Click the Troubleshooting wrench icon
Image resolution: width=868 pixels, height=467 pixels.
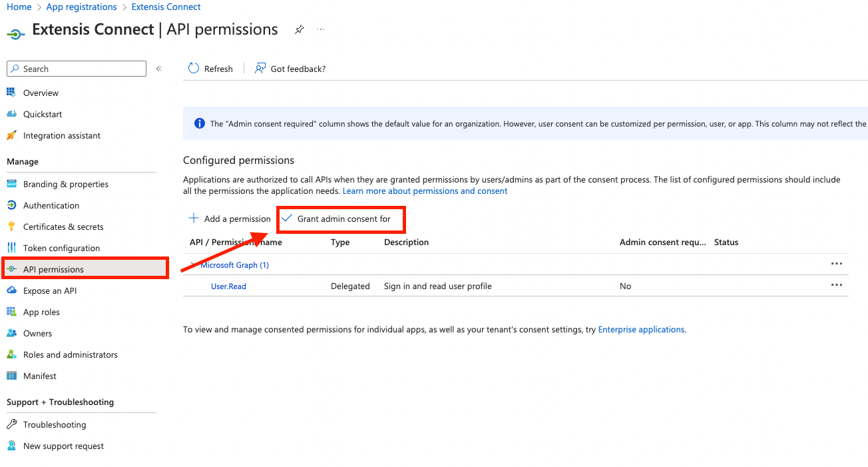pyautogui.click(x=11, y=424)
